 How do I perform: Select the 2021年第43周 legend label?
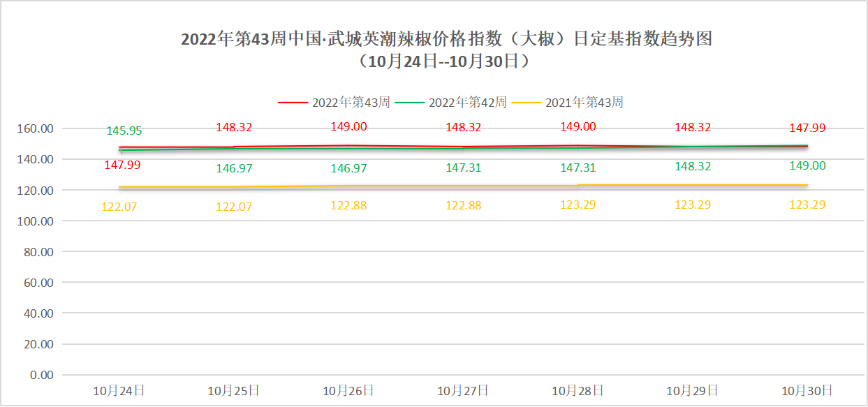coord(584,103)
